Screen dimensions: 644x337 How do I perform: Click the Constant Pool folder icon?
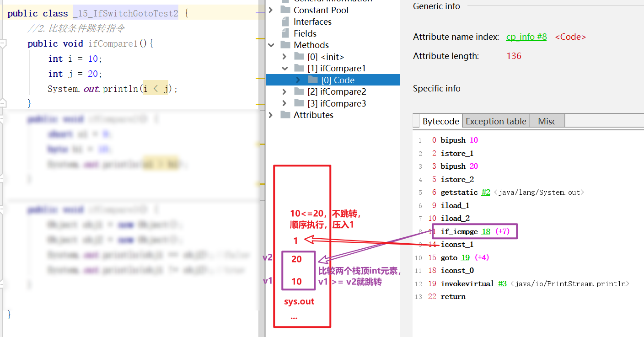285,10
